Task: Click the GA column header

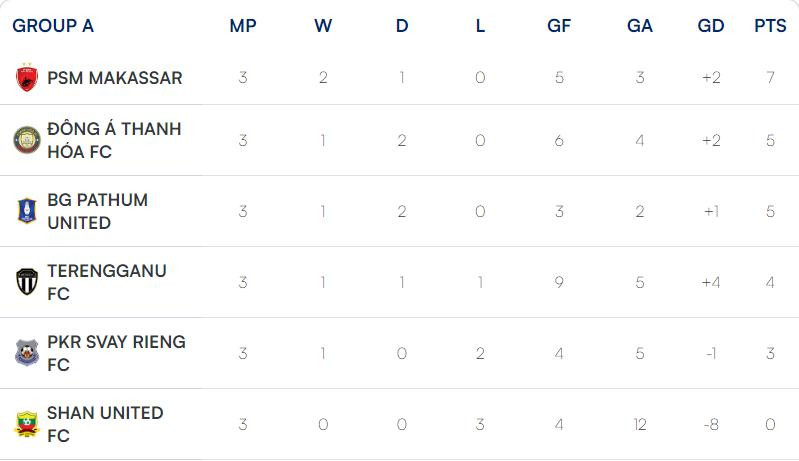Action: (x=640, y=26)
